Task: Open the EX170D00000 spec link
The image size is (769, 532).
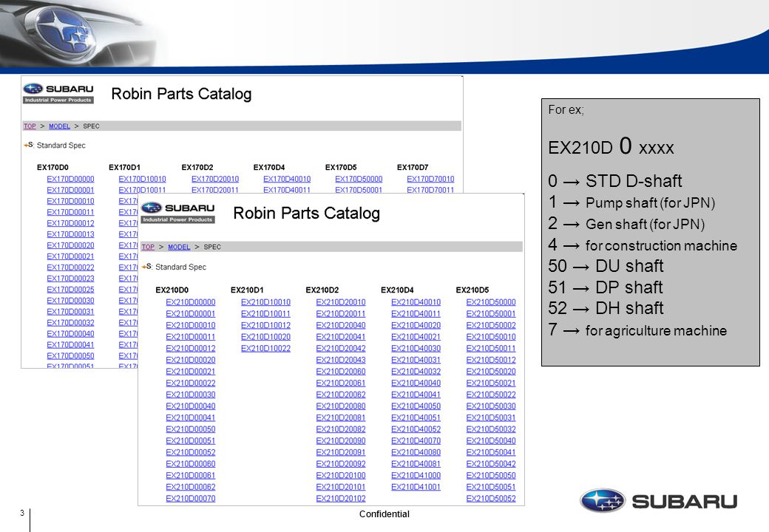Action: pyautogui.click(x=71, y=179)
